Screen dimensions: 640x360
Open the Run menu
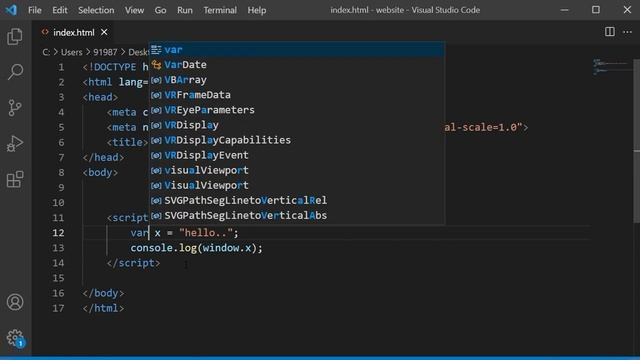[184, 10]
